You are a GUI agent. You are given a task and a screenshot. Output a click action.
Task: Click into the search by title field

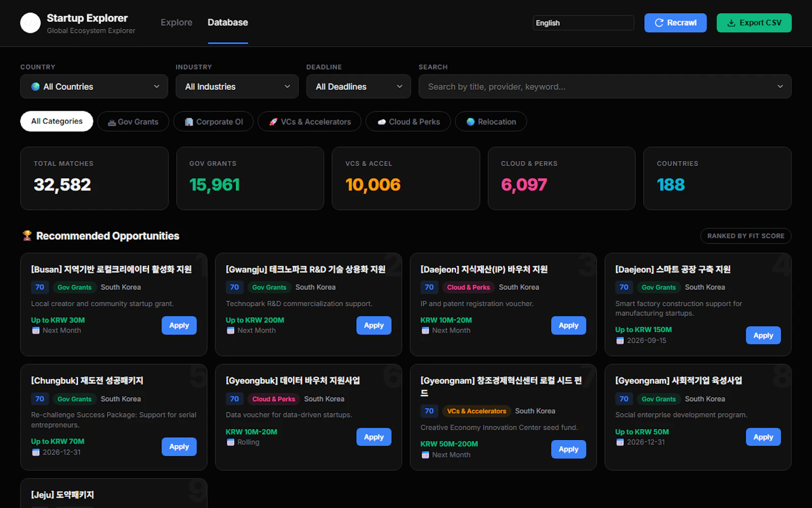tap(605, 86)
